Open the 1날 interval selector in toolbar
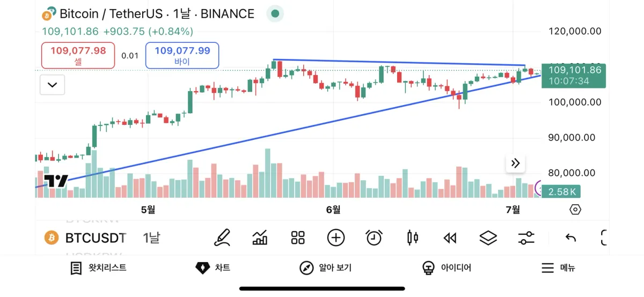The height and width of the screenshot is (297, 644). (x=151, y=237)
